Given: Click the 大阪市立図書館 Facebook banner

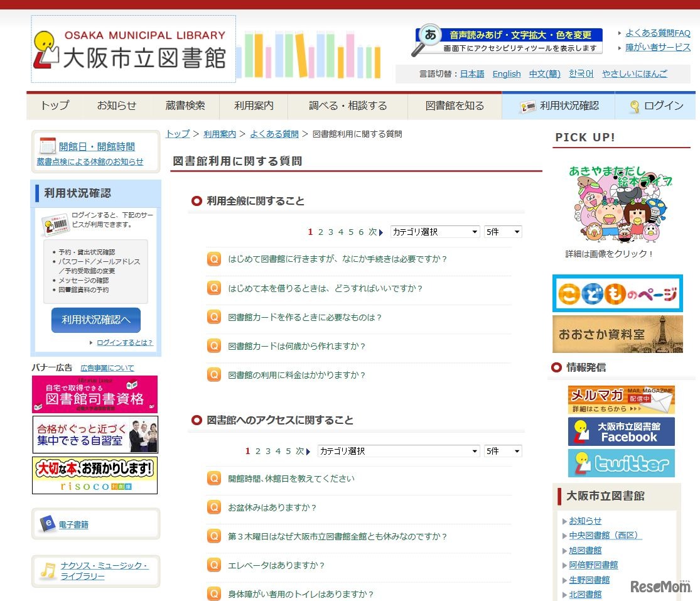Looking at the screenshot, I should click(x=621, y=431).
